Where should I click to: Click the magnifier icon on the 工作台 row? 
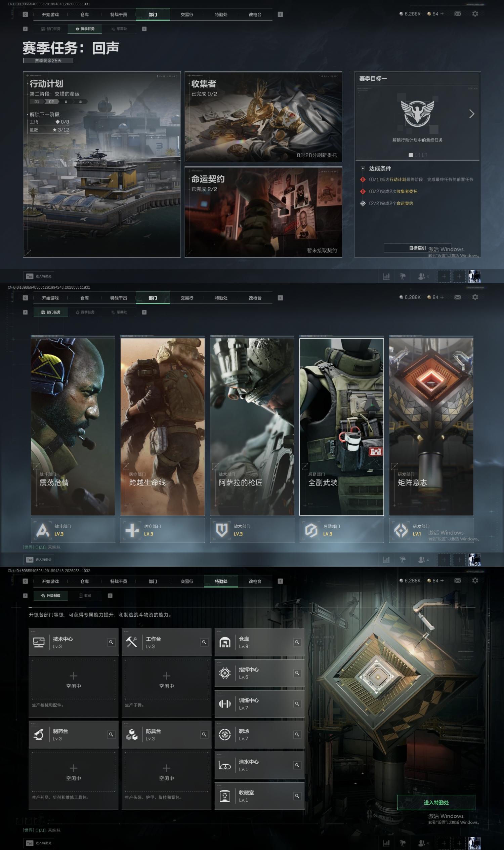pos(204,642)
